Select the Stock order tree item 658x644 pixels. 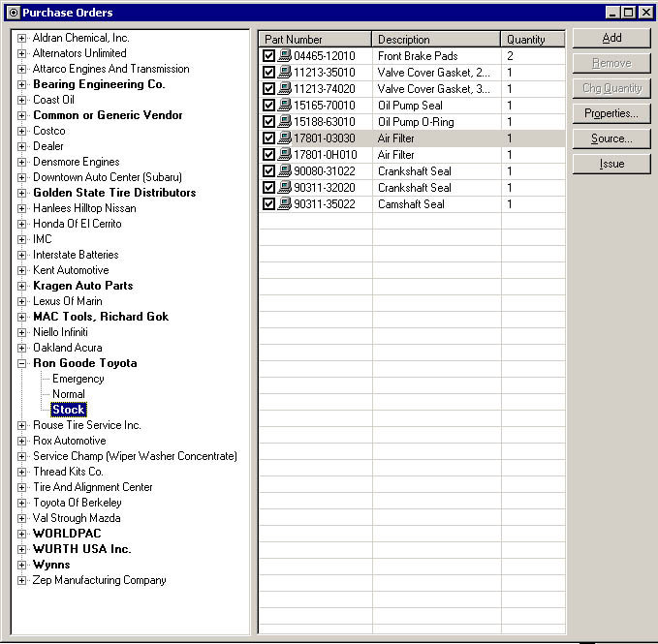tap(69, 410)
